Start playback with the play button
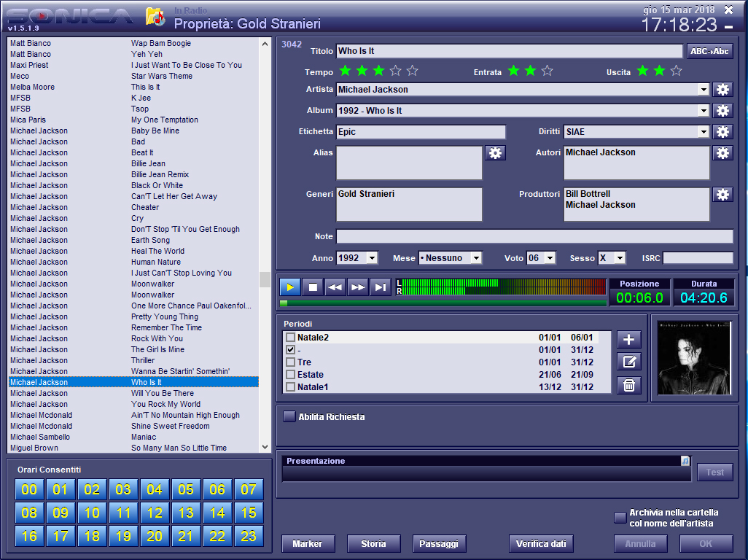Viewport: 748px width, 560px height. [x=290, y=287]
